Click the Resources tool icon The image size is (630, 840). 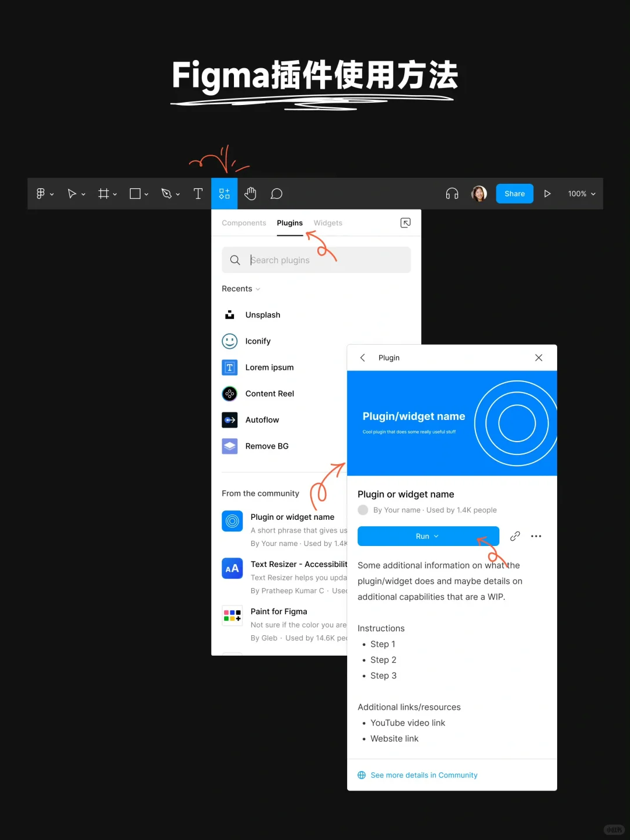(224, 194)
